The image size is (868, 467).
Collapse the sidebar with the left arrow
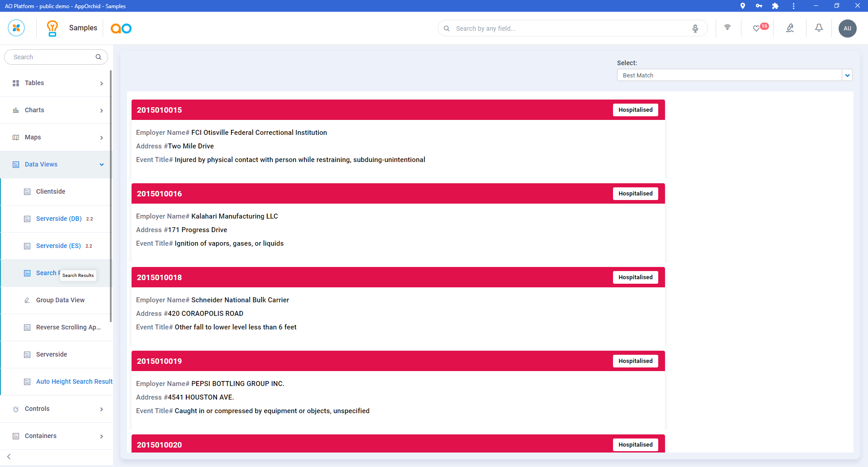click(x=9, y=457)
